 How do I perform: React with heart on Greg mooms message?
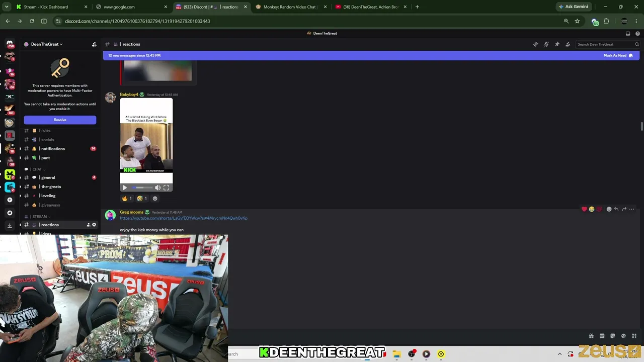pyautogui.click(x=584, y=209)
